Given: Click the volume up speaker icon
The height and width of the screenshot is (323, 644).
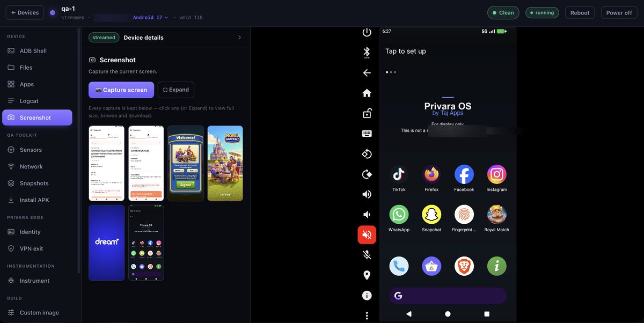Looking at the screenshot, I should point(367,194).
